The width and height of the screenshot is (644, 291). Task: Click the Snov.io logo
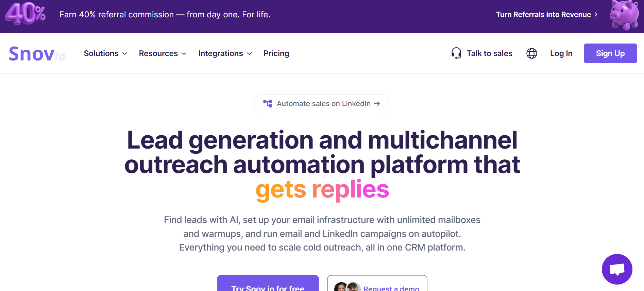pos(37,54)
